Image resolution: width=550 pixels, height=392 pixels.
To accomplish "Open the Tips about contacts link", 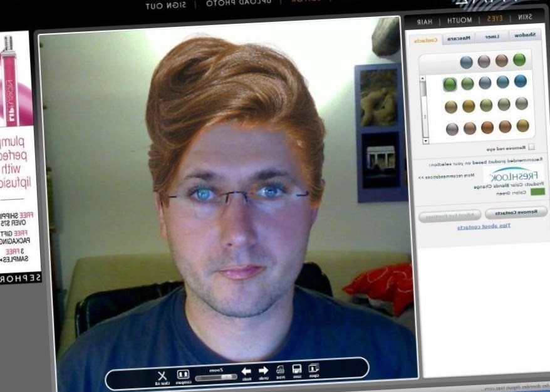I will point(484,227).
